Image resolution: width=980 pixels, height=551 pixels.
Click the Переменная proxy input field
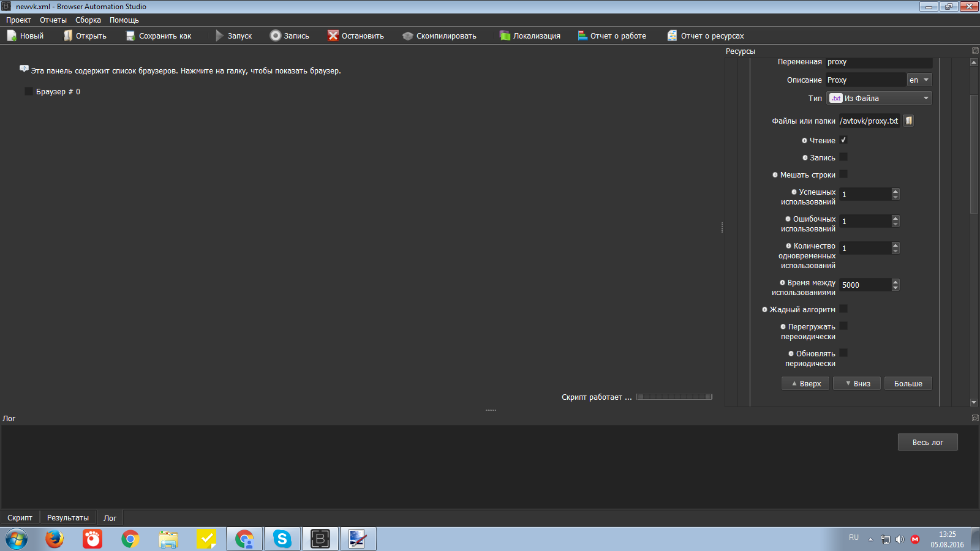coord(878,62)
